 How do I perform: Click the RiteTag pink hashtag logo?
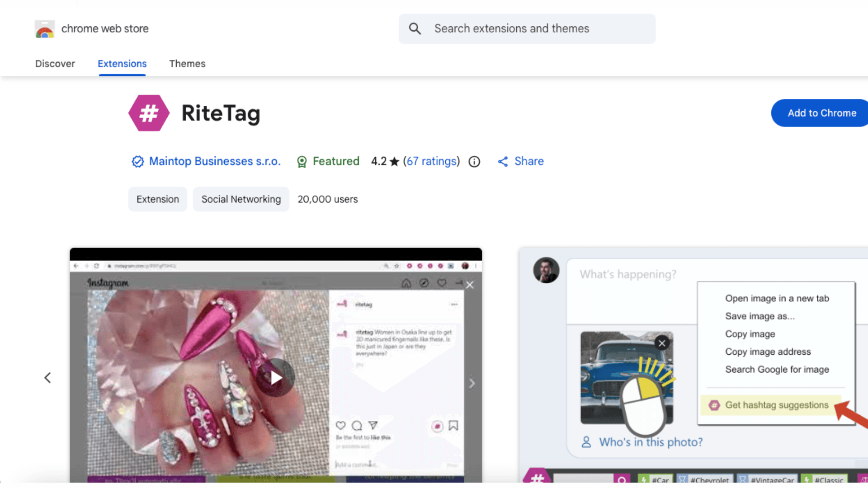[149, 113]
